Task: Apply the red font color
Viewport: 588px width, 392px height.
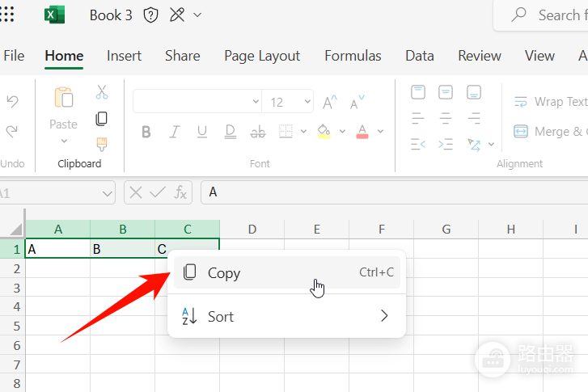Action: pos(362,132)
